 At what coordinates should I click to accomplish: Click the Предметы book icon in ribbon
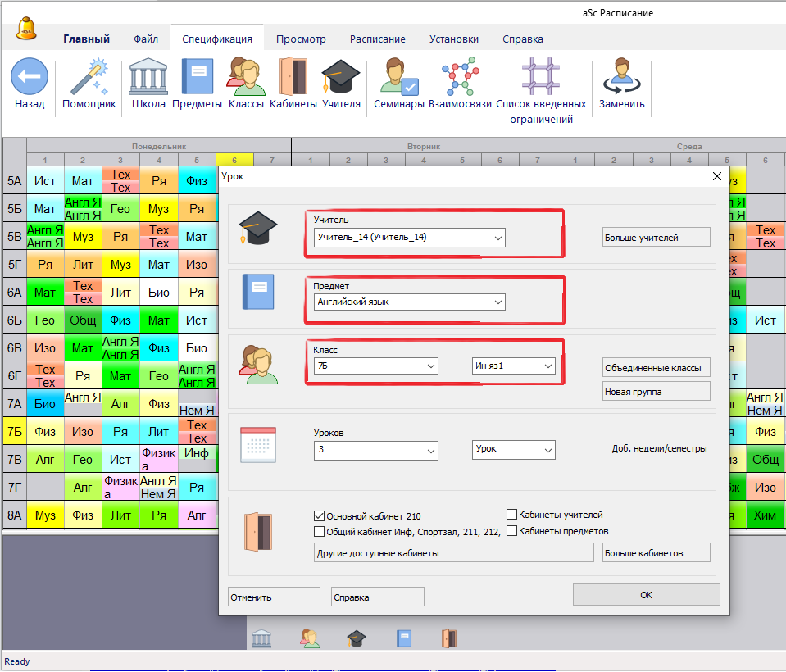click(197, 77)
